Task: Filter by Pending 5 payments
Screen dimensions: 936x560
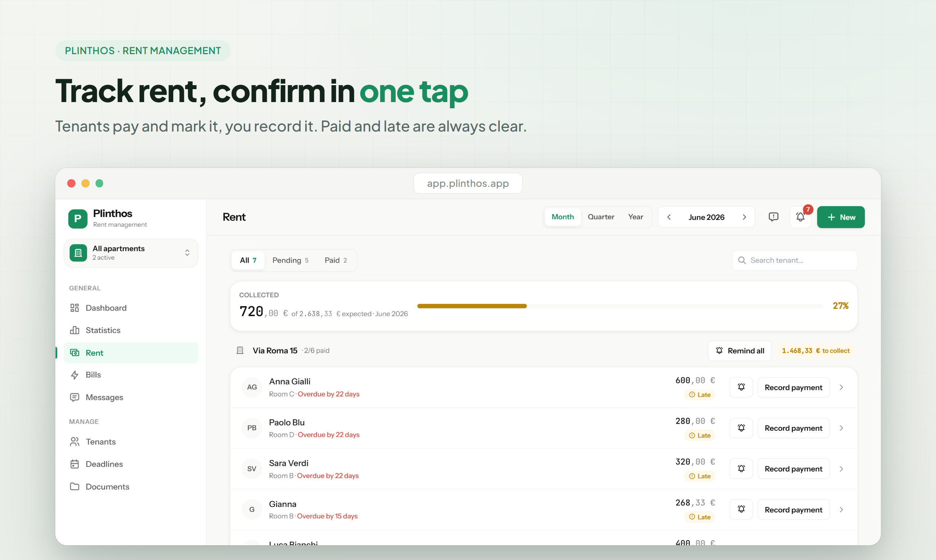Action: [290, 260]
